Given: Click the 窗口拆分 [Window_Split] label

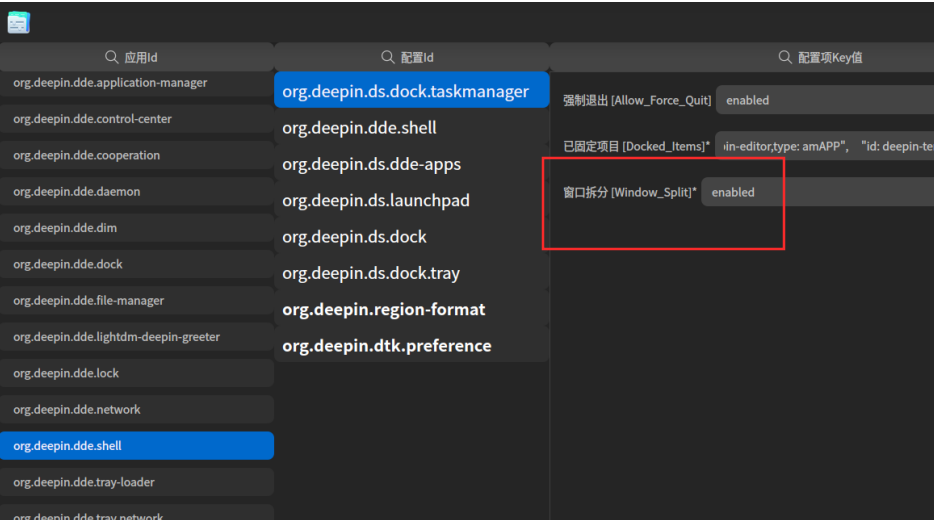Looking at the screenshot, I should (630, 192).
